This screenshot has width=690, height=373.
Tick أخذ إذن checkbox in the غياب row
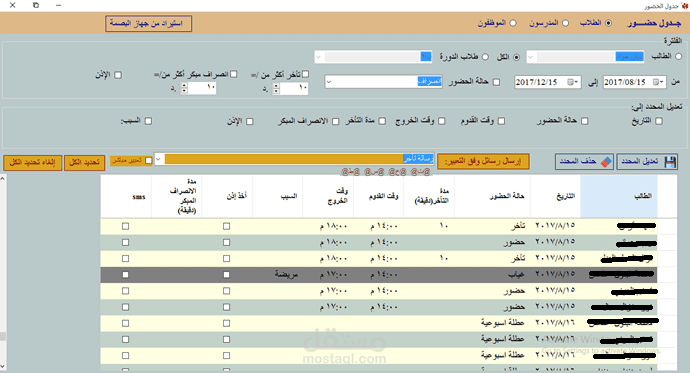[x=226, y=274]
